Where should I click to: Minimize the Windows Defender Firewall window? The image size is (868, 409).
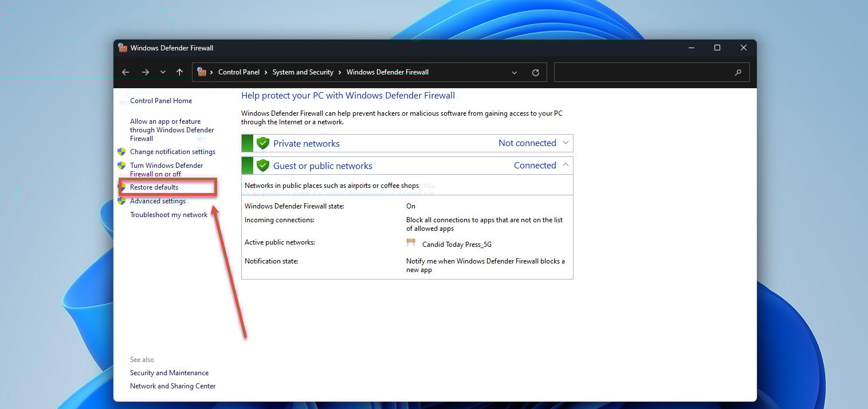[691, 48]
